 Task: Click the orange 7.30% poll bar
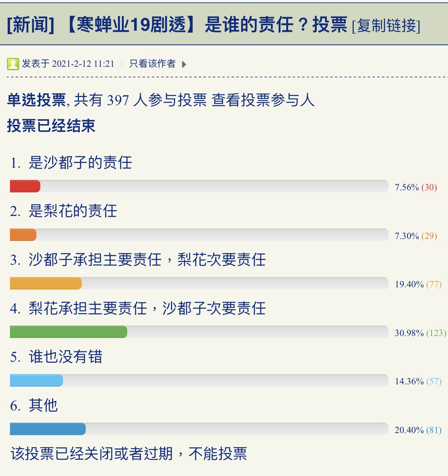coord(23,235)
